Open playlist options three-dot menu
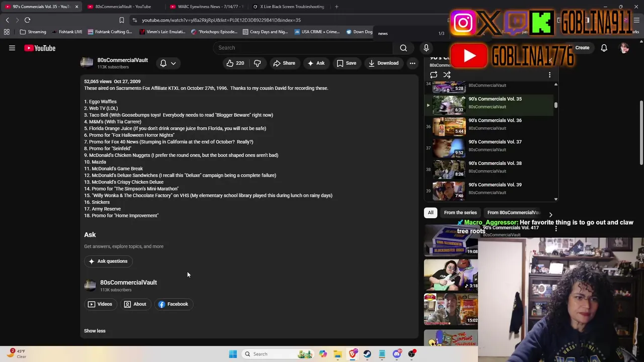644x362 pixels. pyautogui.click(x=549, y=75)
